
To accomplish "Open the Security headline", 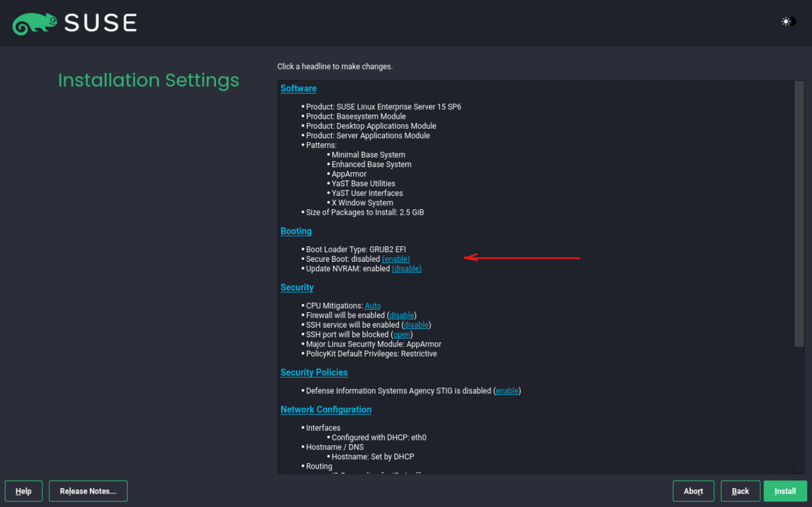I will [x=297, y=288].
